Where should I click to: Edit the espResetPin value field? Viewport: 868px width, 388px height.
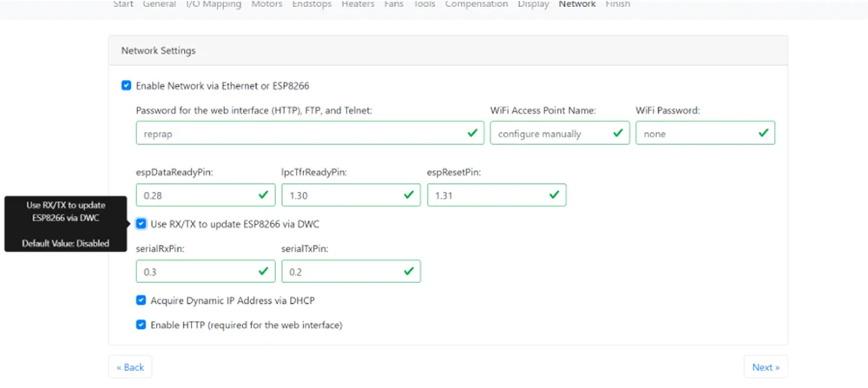(488, 195)
